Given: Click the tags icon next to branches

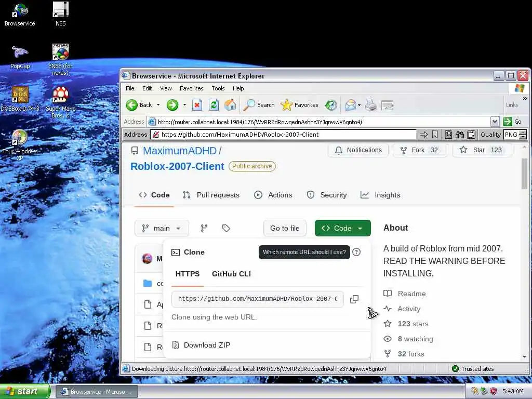Looking at the screenshot, I should (226, 228).
